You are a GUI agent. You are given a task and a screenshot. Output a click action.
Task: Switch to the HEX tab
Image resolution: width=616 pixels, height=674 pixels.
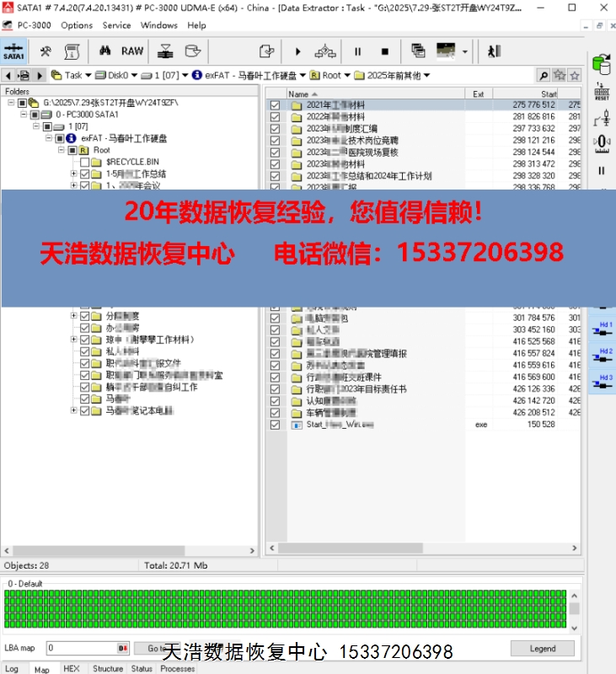[72, 669]
